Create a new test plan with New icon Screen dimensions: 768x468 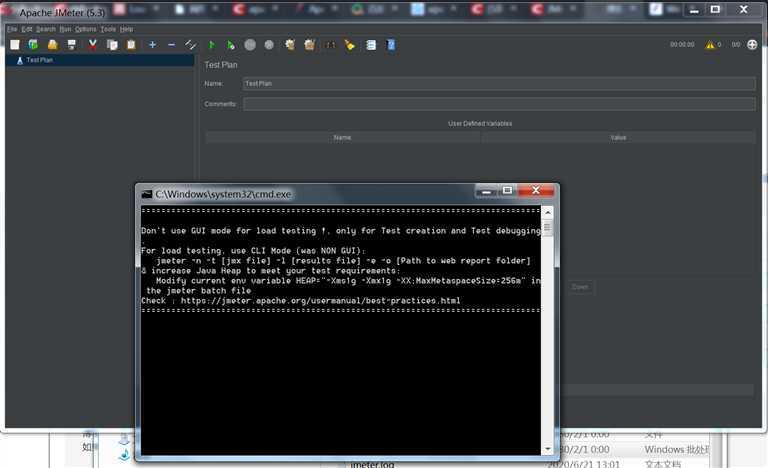[15, 45]
